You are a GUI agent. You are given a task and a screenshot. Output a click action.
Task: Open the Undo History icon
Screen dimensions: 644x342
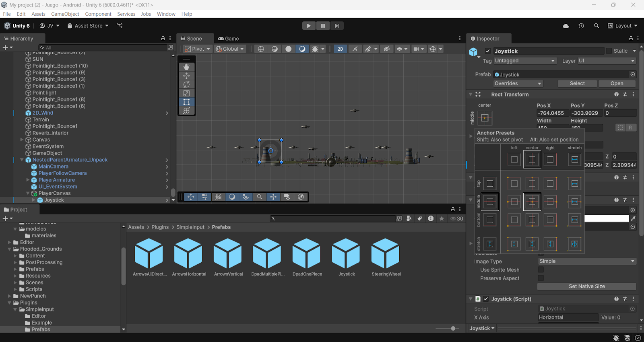pos(581,26)
